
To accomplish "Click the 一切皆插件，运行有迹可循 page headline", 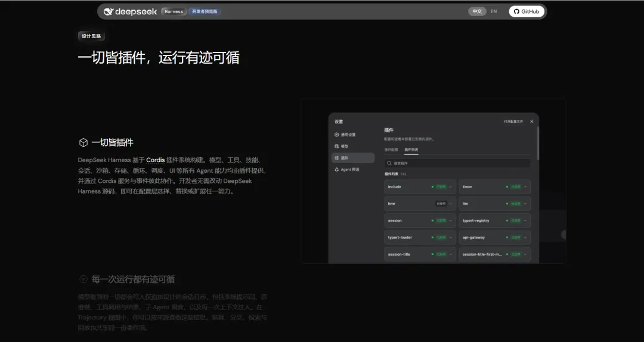I will (159, 57).
